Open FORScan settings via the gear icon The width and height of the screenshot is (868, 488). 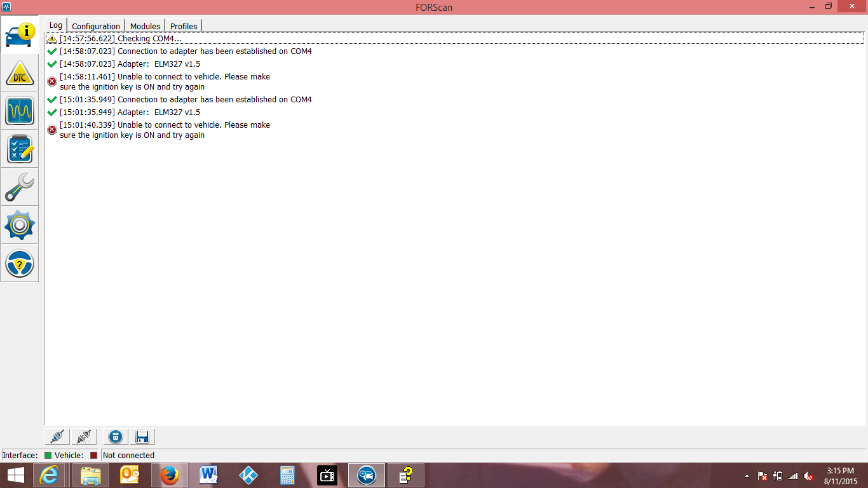pos(19,225)
